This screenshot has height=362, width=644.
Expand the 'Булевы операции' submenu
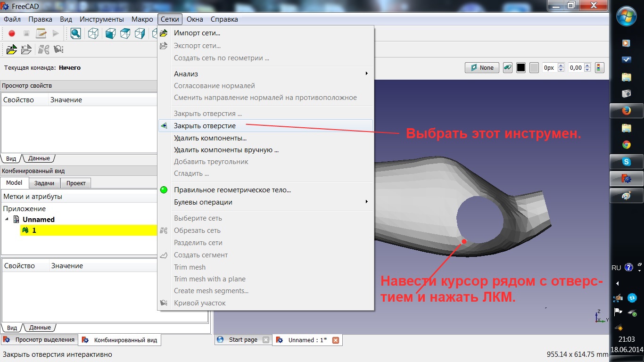(266, 202)
